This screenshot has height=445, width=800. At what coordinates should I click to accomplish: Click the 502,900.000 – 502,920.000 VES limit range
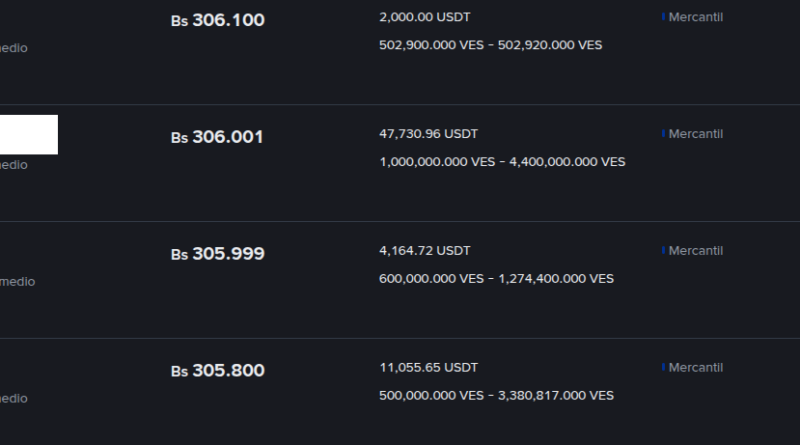491,45
